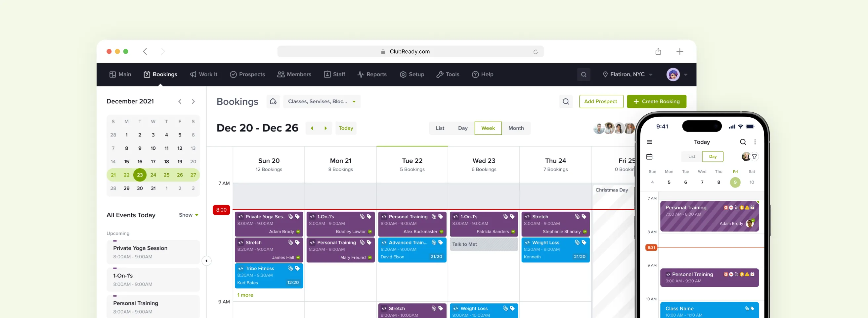Expand the user account dropdown arrow
Image resolution: width=868 pixels, height=318 pixels.
coord(685,75)
